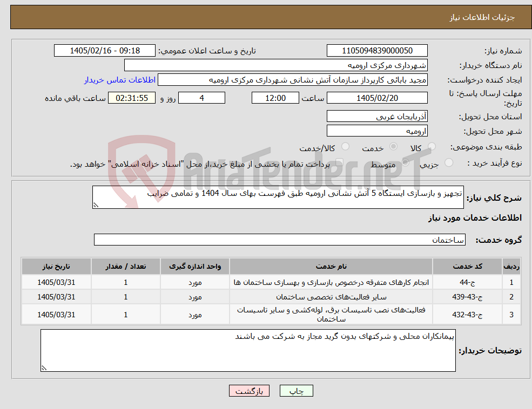
Task: Click the general description text area
Action: pyautogui.click(x=278, y=197)
